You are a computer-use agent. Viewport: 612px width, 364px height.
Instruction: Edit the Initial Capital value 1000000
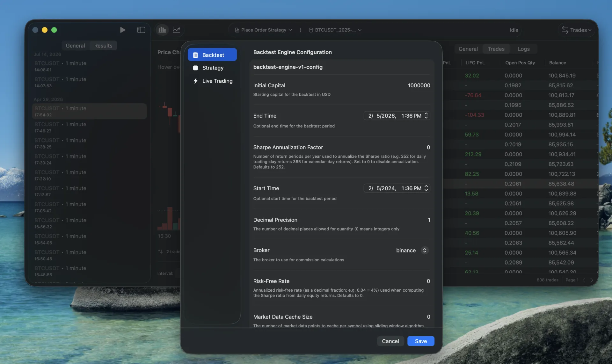point(419,85)
